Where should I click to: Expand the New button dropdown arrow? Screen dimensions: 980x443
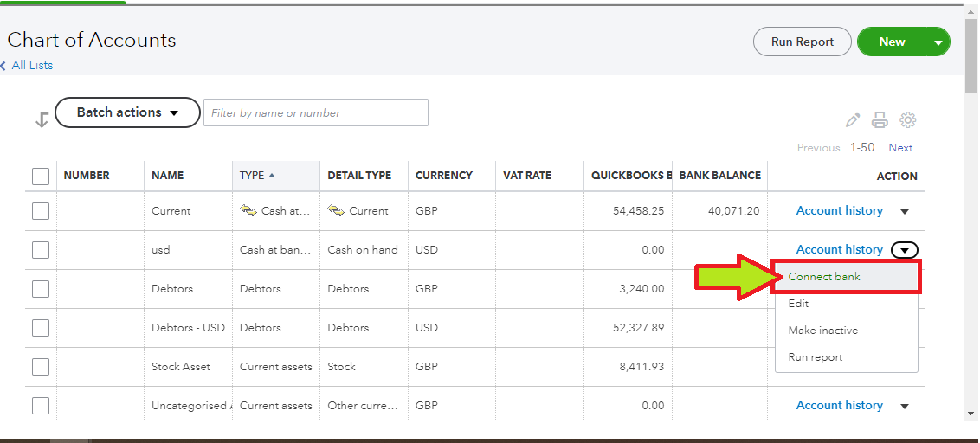[x=938, y=42]
